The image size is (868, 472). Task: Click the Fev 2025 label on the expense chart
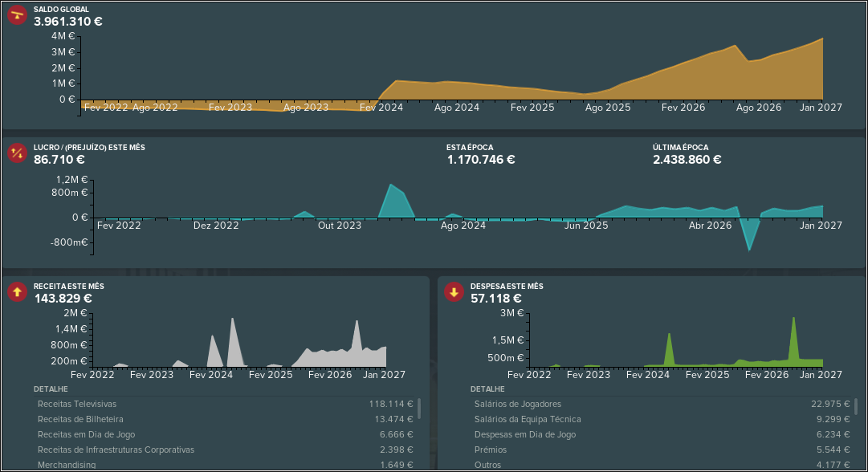point(707,375)
